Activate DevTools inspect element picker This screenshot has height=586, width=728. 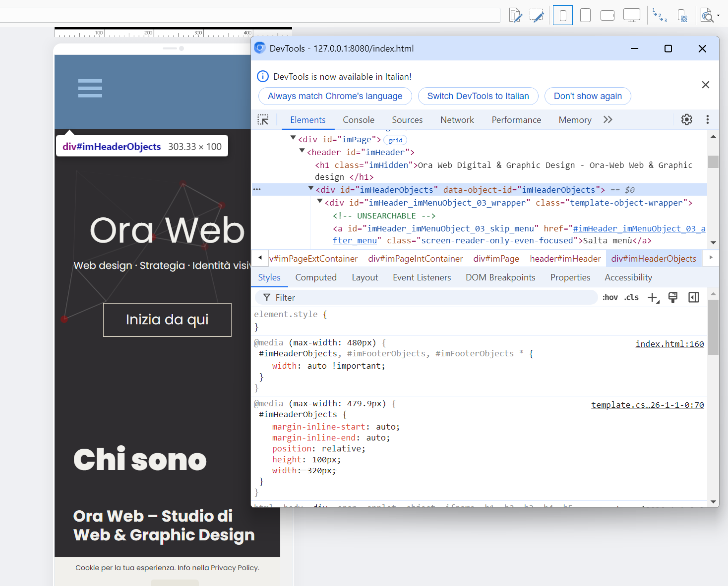(x=263, y=120)
